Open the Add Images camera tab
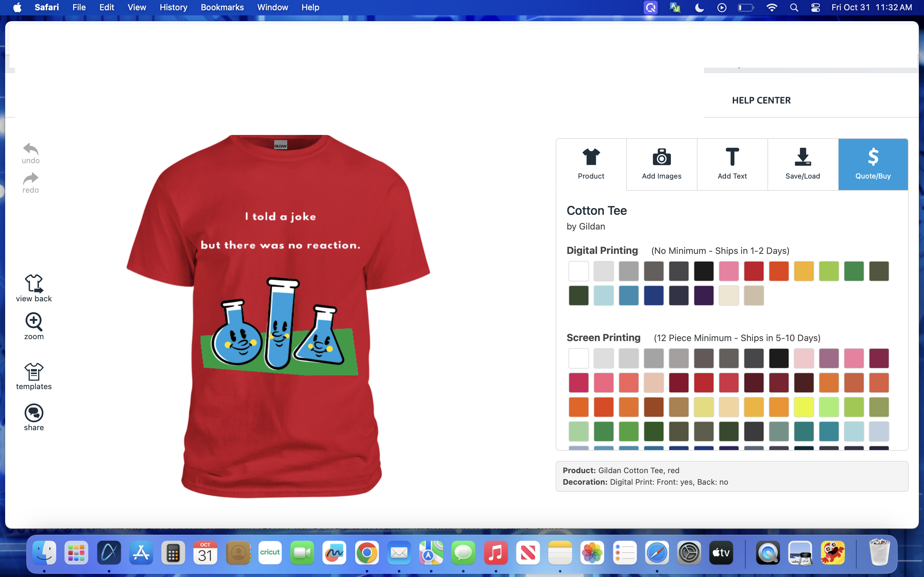Viewport: 924px width, 577px height. tap(661, 164)
